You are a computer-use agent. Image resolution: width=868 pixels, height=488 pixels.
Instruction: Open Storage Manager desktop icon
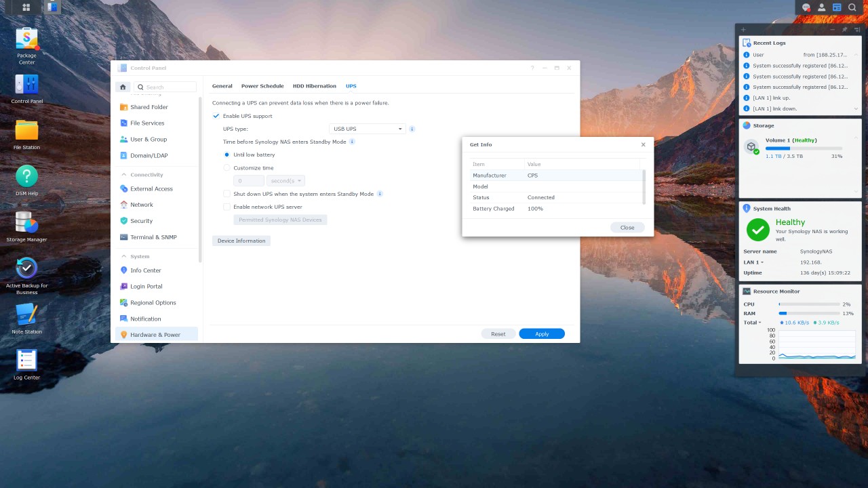pyautogui.click(x=26, y=223)
